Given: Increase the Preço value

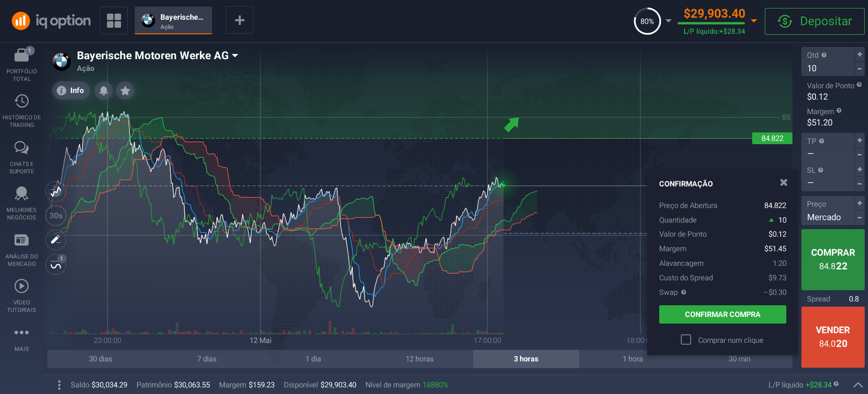Looking at the screenshot, I should point(860,203).
